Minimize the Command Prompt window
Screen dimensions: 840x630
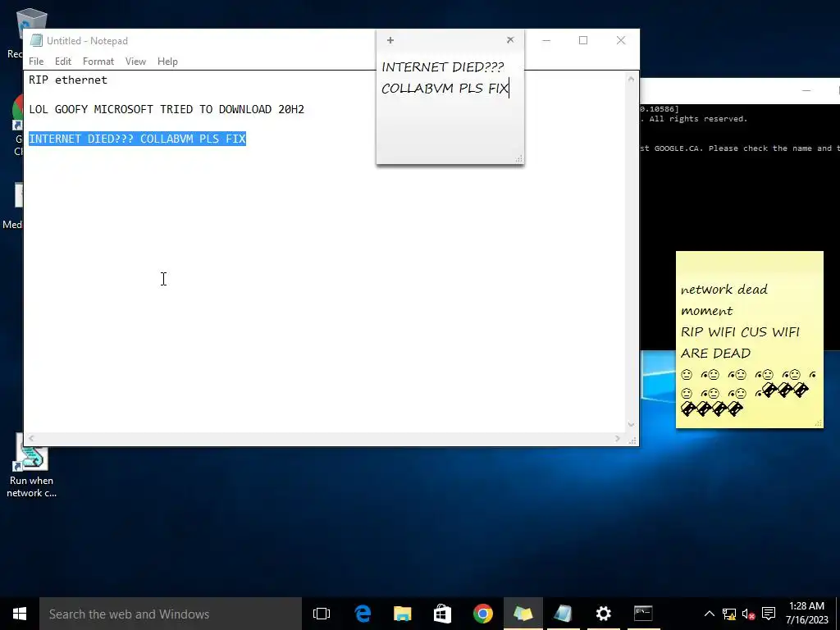(x=806, y=91)
